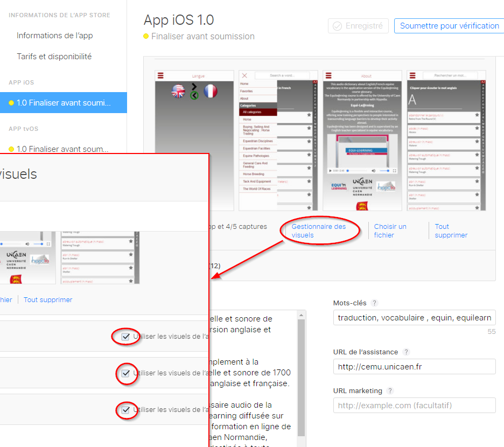This screenshot has width=504, height=447.
Task: Click the French flag icon in Langue screenshot
Action: tap(210, 91)
